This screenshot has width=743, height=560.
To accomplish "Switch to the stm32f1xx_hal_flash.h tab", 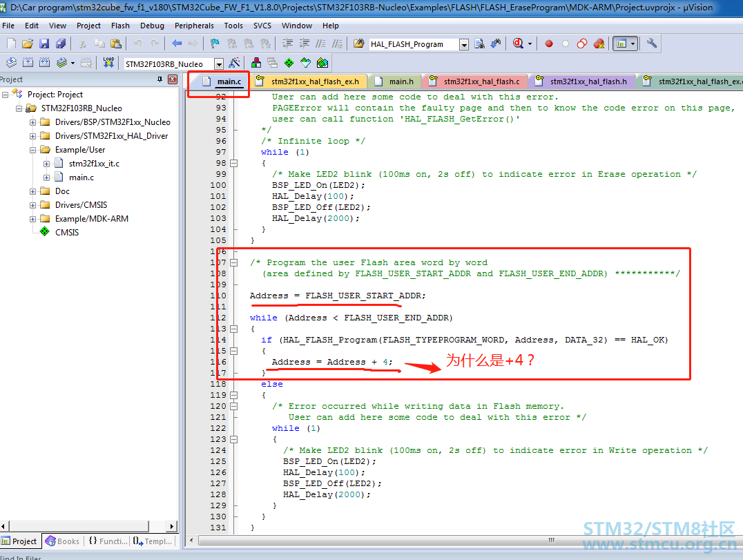I will click(x=582, y=81).
